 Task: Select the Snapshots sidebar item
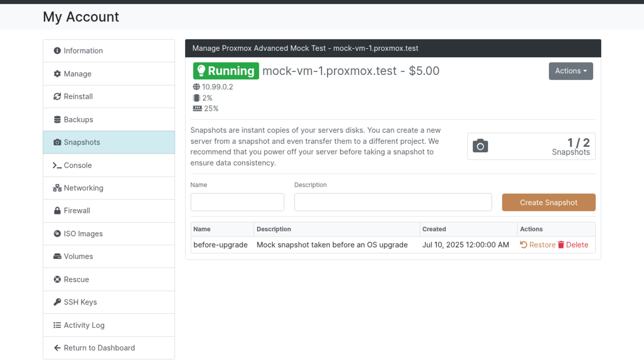[109, 142]
